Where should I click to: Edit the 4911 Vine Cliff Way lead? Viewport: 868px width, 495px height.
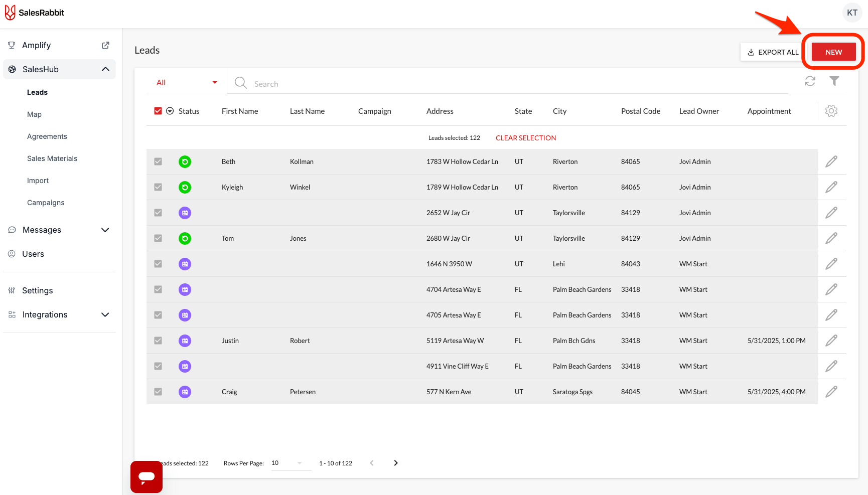(831, 366)
